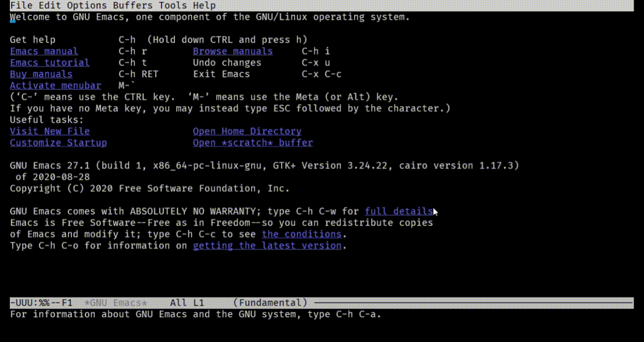Click the Buy manuals link
644x342 pixels.
click(41, 74)
